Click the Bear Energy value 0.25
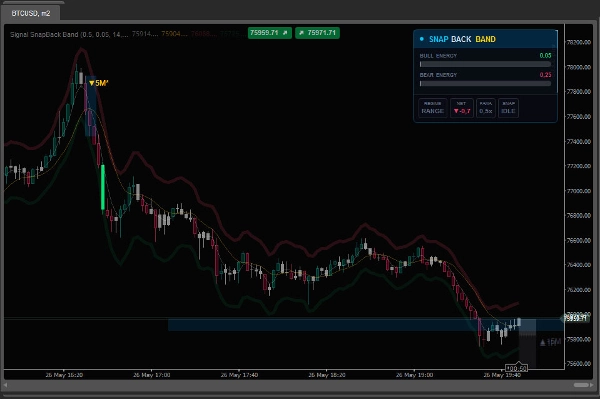600x399 pixels. (545, 75)
